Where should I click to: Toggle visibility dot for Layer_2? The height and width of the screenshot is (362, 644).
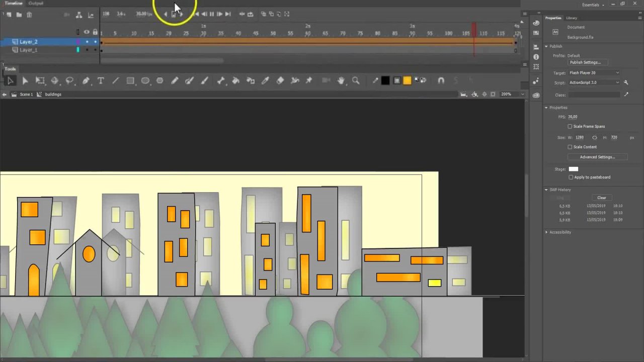point(87,42)
